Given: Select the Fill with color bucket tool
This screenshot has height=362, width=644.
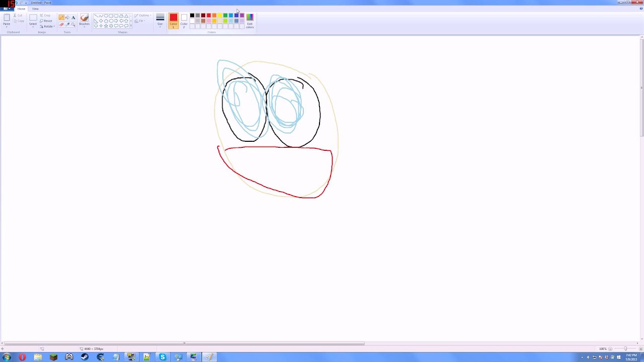Looking at the screenshot, I should pos(67,17).
